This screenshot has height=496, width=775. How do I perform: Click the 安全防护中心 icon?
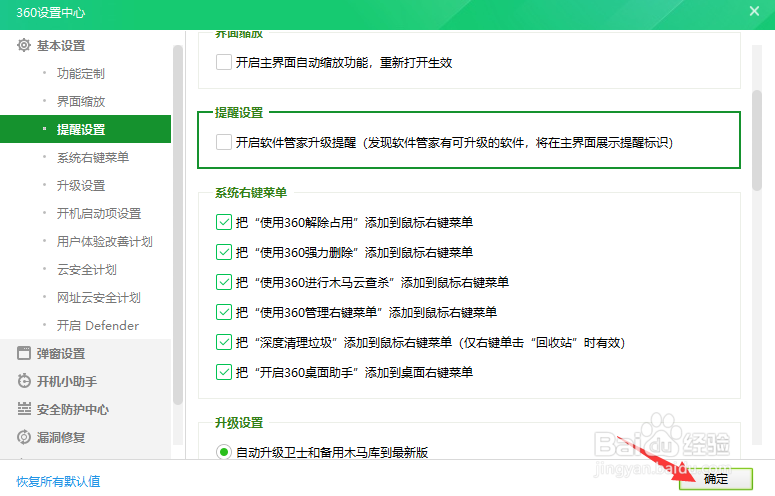click(23, 409)
